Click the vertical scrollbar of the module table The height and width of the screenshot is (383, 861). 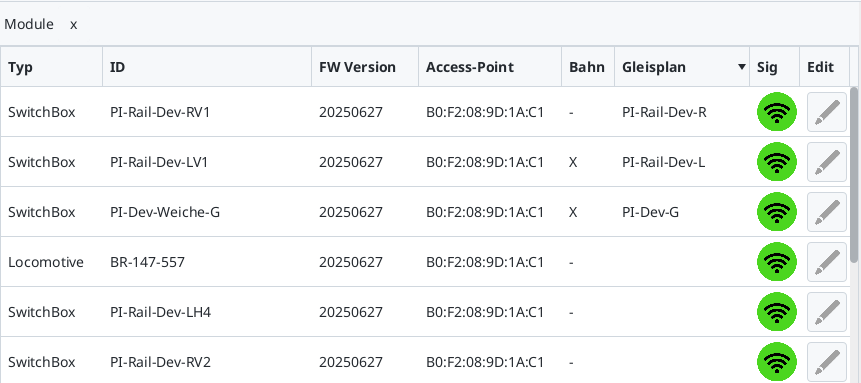[854, 174]
